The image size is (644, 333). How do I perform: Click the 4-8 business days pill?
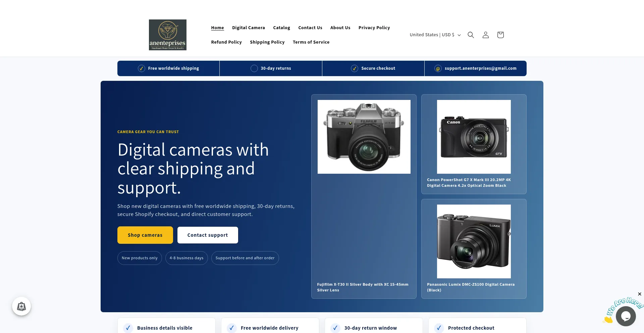(x=186, y=258)
